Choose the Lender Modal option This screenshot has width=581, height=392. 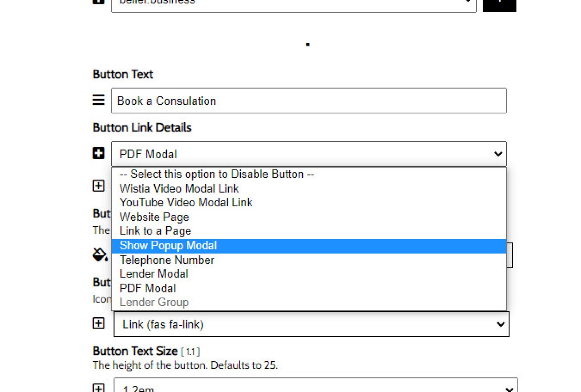pyautogui.click(x=154, y=274)
